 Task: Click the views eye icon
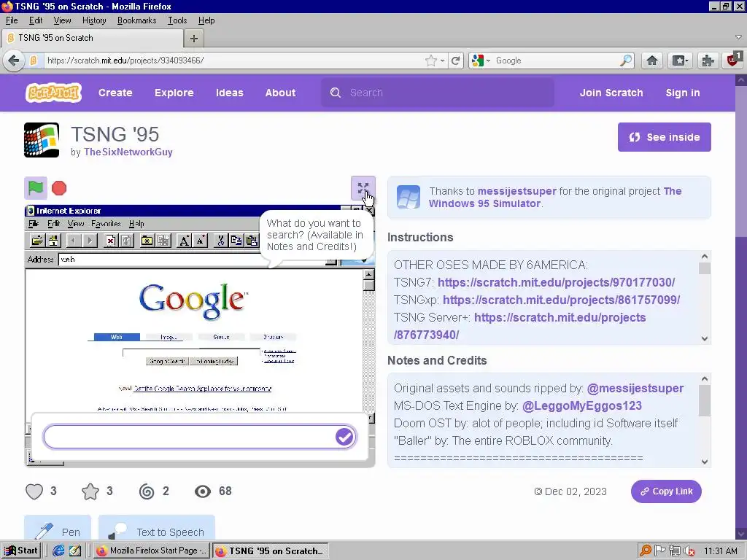[x=203, y=491]
